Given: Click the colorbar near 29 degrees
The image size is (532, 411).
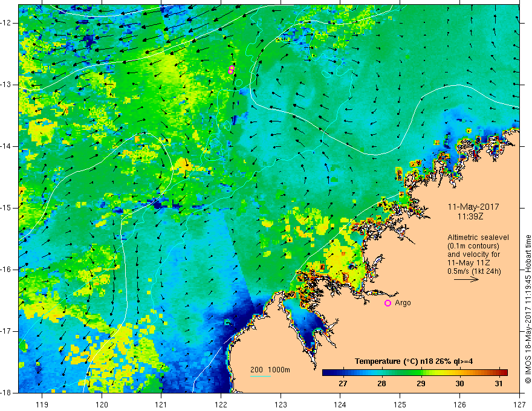Looking at the screenshot, I should coord(421,373).
